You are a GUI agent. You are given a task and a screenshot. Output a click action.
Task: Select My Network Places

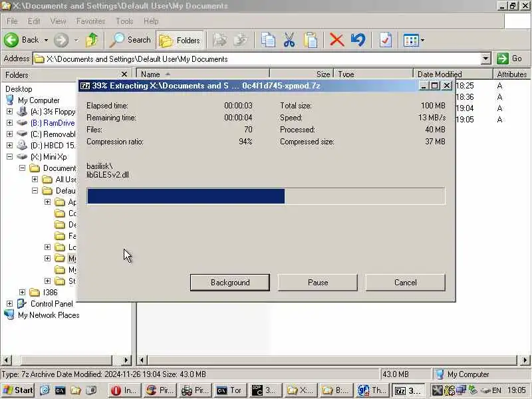click(49, 315)
